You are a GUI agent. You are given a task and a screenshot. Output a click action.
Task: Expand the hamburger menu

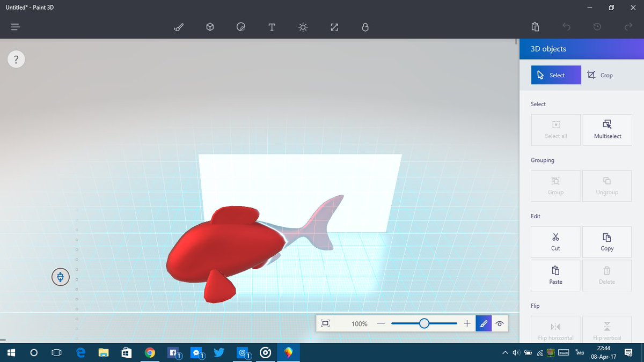pyautogui.click(x=16, y=27)
